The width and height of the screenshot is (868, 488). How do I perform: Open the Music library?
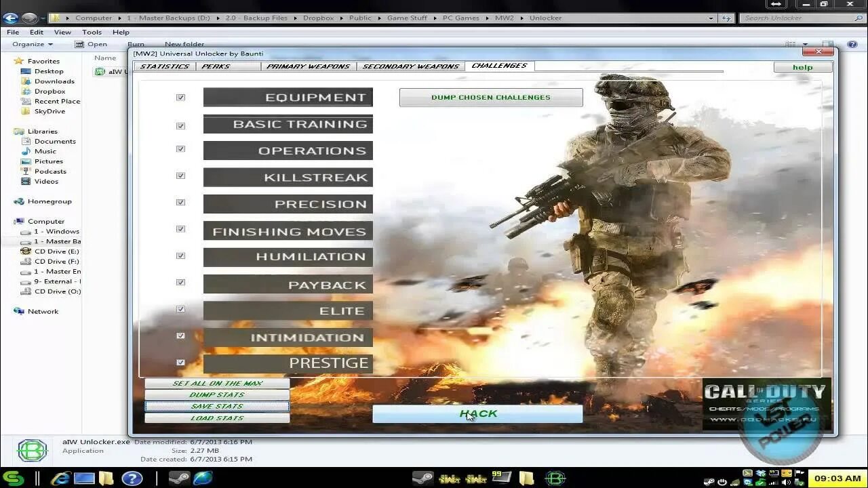[x=45, y=151]
